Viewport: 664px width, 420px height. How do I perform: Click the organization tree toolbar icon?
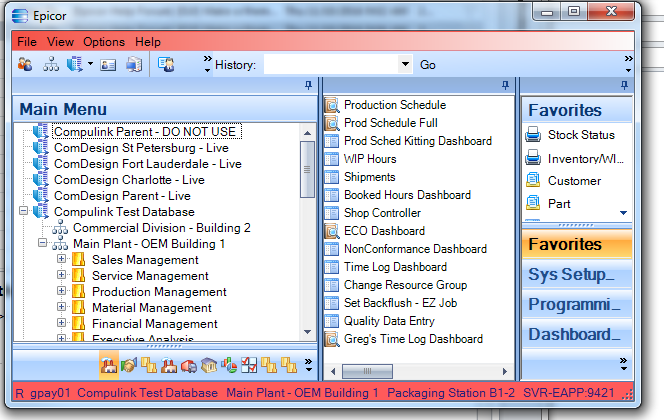coord(51,65)
